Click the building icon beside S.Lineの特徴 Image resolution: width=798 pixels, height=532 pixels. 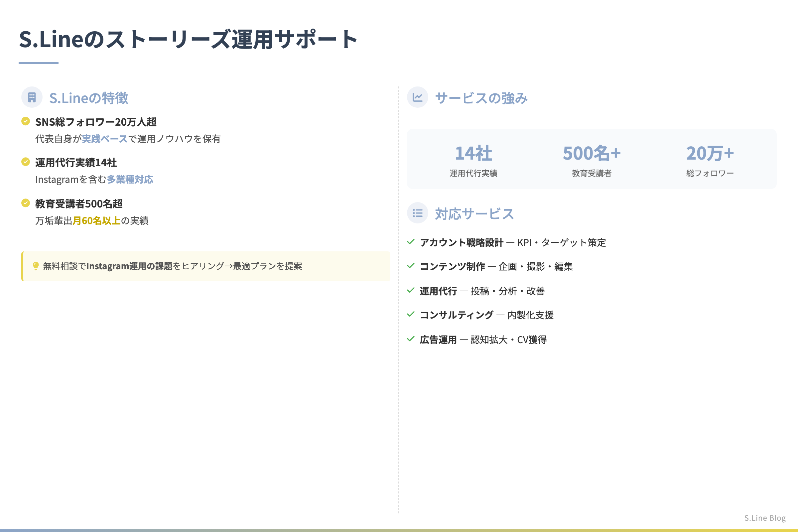(x=32, y=97)
